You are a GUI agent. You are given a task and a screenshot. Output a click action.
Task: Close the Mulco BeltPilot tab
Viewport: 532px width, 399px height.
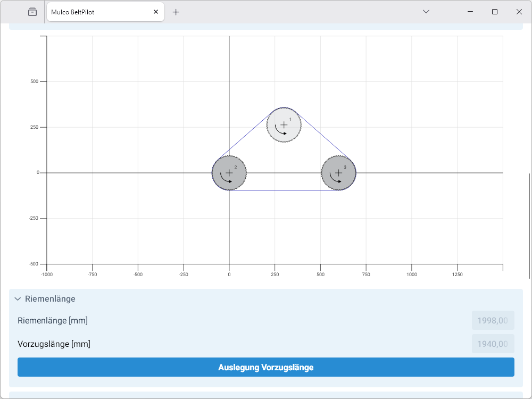(x=156, y=12)
